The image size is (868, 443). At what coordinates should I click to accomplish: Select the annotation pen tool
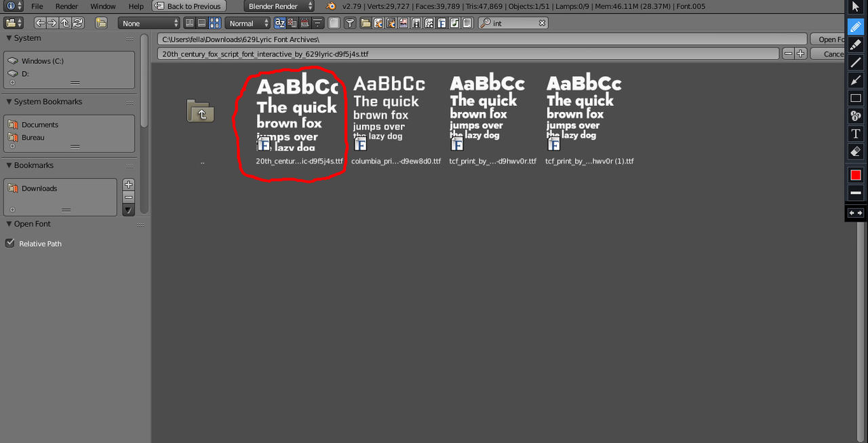coord(856,27)
